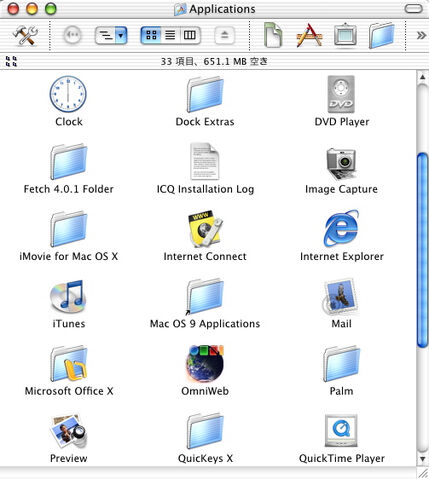Screen dimensions: 429x479
Task: Click the toolbar hide pill button in title bar
Action: coord(413,9)
